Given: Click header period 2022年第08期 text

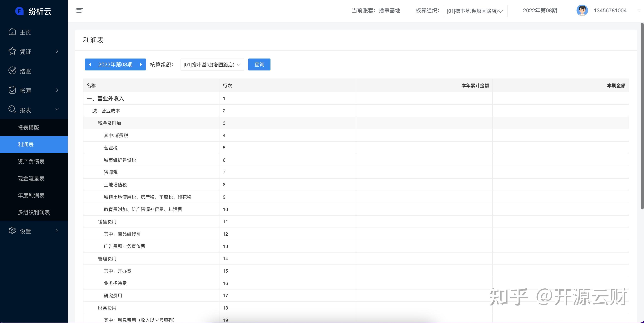Looking at the screenshot, I should (x=540, y=11).
